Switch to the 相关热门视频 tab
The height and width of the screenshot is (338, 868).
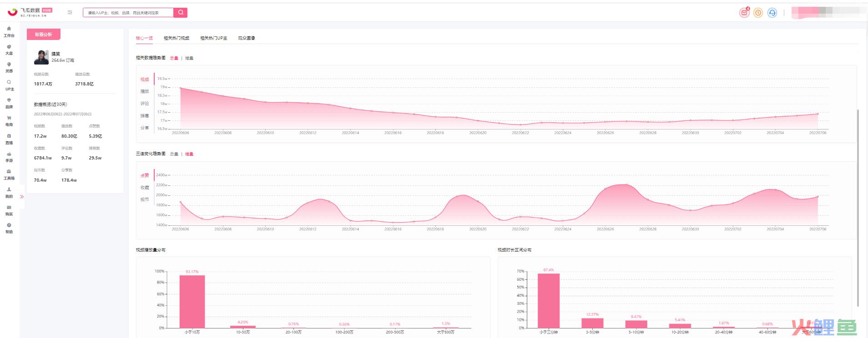click(x=177, y=38)
